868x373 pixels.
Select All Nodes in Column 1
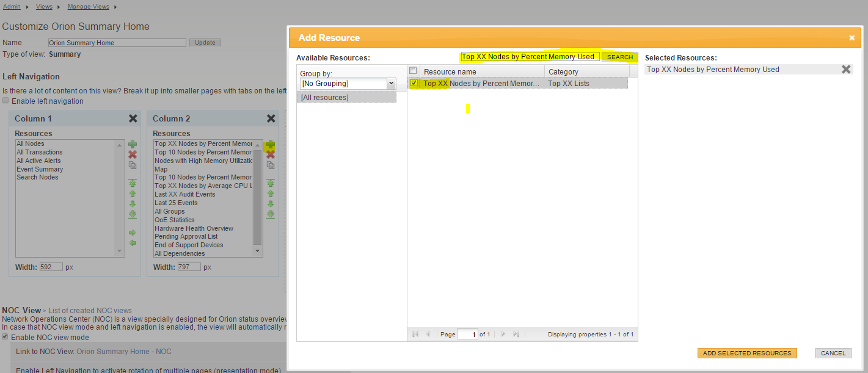tap(31, 144)
